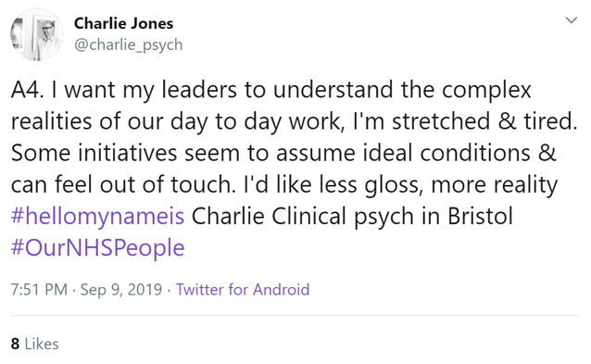Click the phrase stretched & tired

(484, 121)
